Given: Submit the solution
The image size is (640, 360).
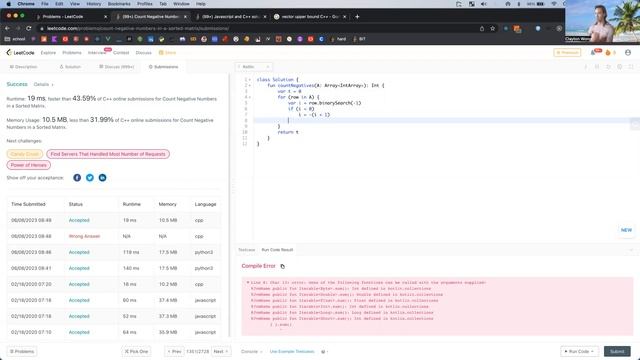Looking at the screenshot, I should (x=617, y=351).
